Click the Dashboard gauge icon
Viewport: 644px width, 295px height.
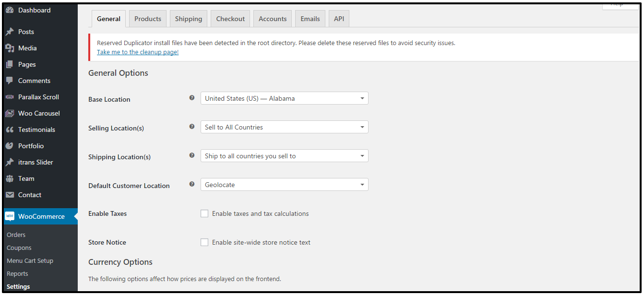tap(10, 10)
